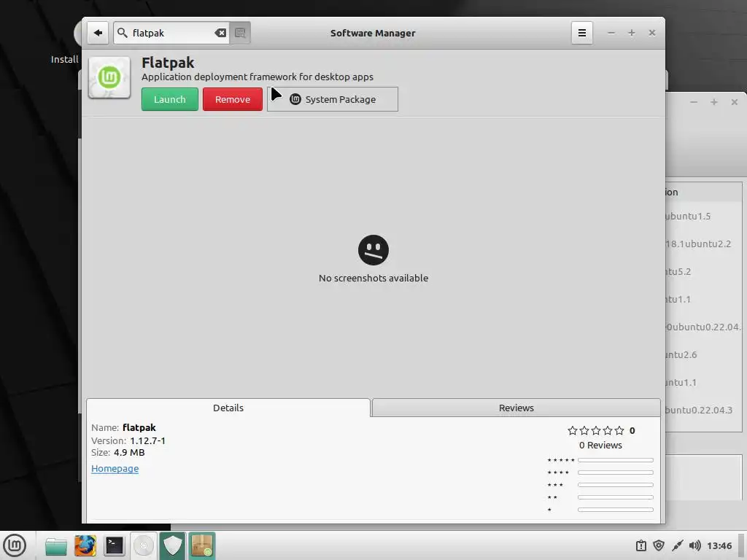The height and width of the screenshot is (560, 747).
Task: Open the network connection tray icon
Action: [677, 545]
